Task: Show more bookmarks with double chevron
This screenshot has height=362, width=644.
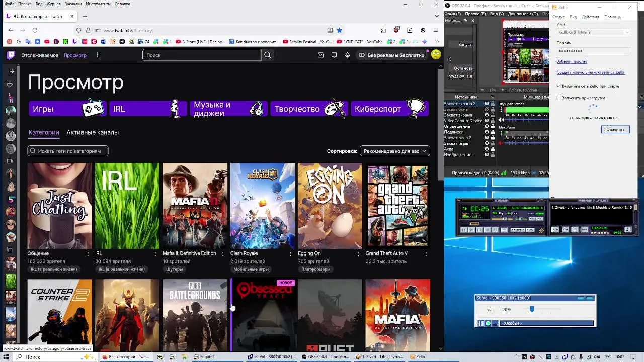Action: [436, 42]
